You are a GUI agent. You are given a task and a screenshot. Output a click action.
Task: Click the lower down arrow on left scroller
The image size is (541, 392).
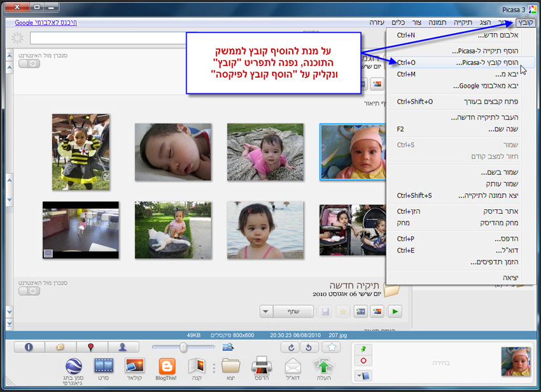[10, 312]
